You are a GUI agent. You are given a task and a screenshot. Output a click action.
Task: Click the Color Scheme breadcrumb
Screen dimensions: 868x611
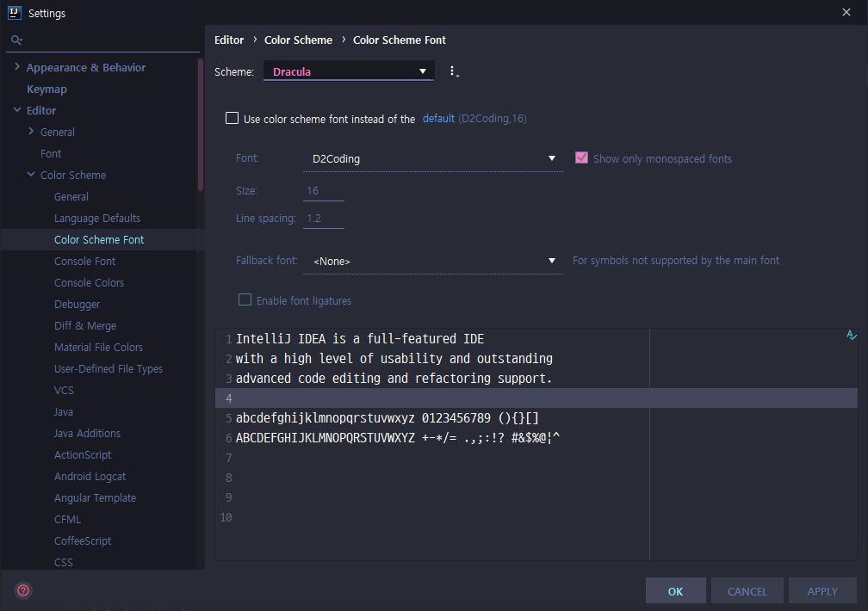(x=298, y=40)
